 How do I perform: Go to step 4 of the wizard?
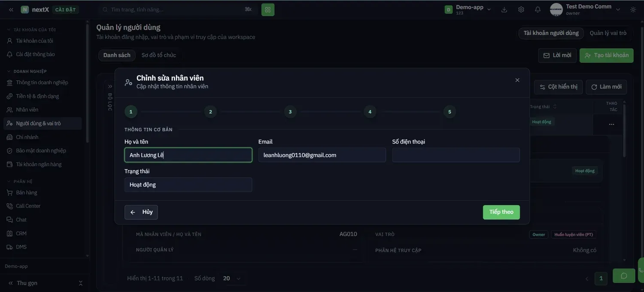[370, 112]
